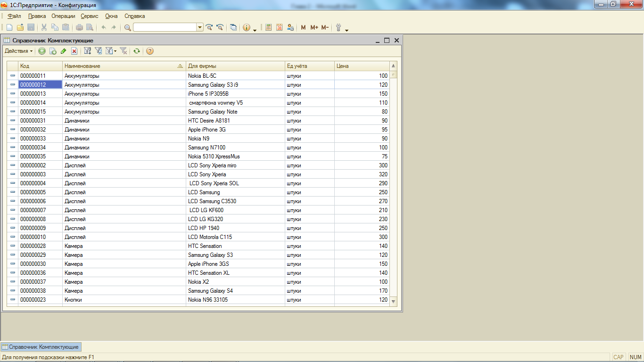Open the Файл menu
This screenshot has height=362, width=644.
pos(15,16)
